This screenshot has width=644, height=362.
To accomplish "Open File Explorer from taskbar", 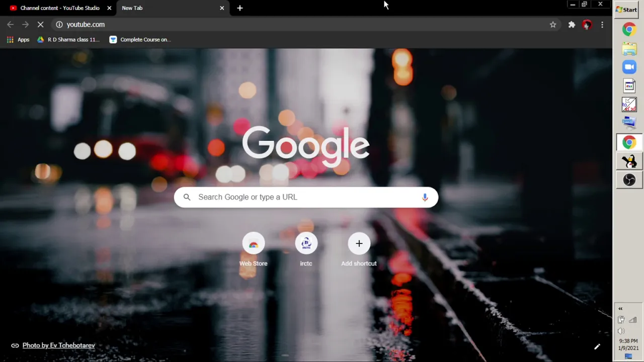I will (x=629, y=49).
